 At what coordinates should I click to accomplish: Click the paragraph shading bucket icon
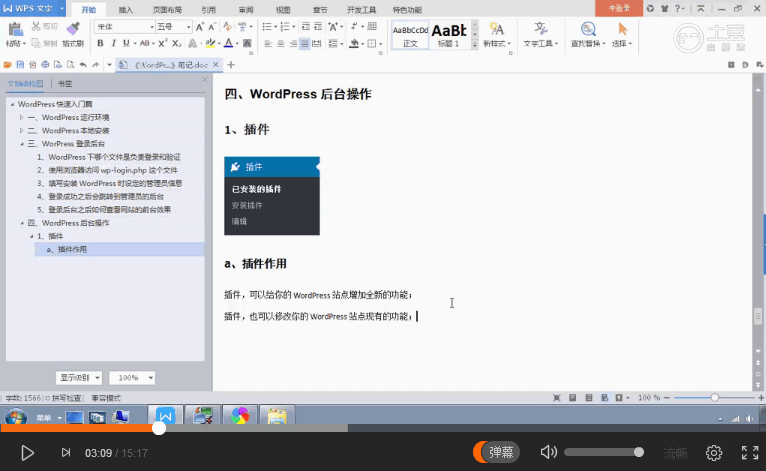pyautogui.click(x=354, y=43)
